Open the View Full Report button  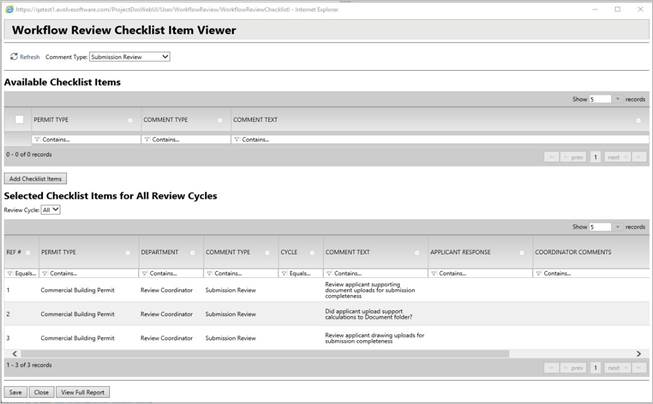[x=82, y=393]
